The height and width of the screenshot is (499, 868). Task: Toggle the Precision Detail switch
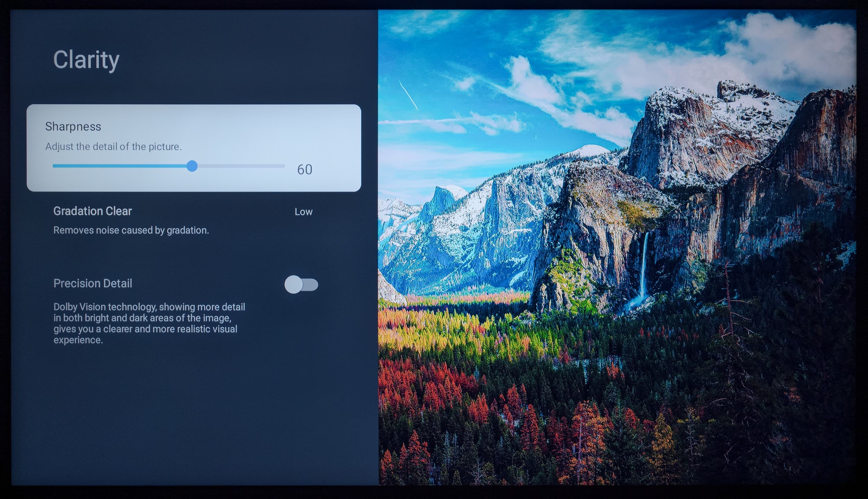click(301, 285)
